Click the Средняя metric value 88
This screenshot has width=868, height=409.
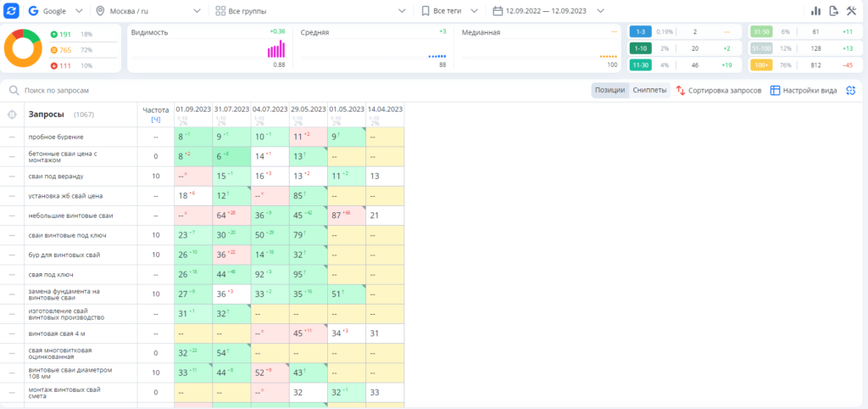point(442,64)
